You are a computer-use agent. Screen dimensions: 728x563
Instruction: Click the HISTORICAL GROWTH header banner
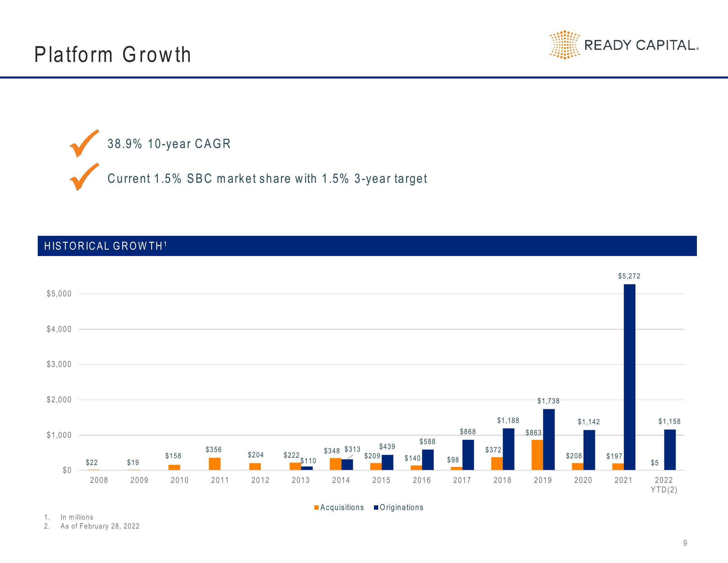[367, 246]
